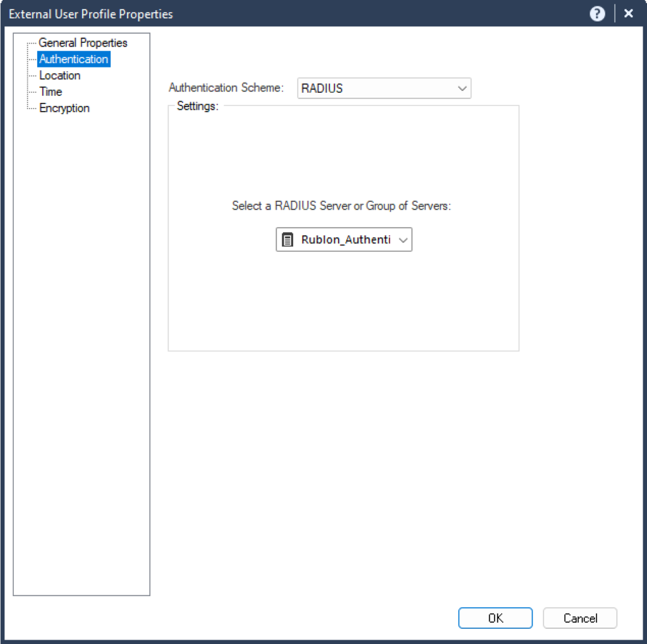Open the Encryption settings page
Image resolution: width=647 pixels, height=644 pixels.
[x=64, y=108]
